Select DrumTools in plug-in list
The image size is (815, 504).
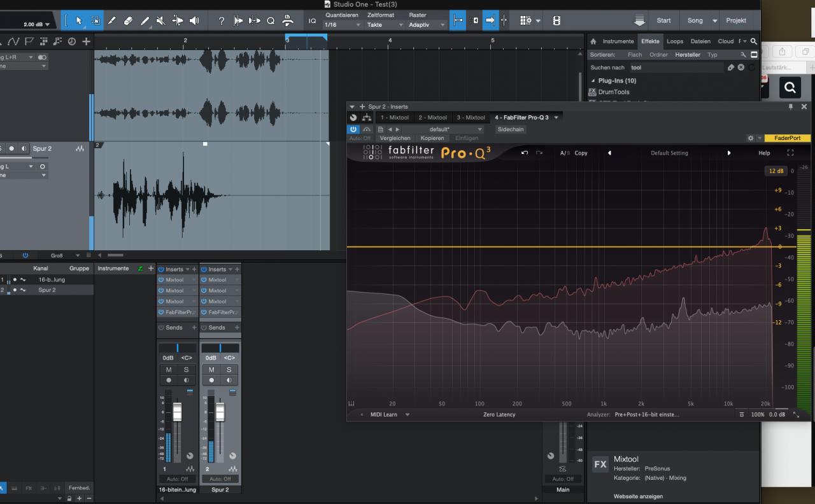[614, 92]
